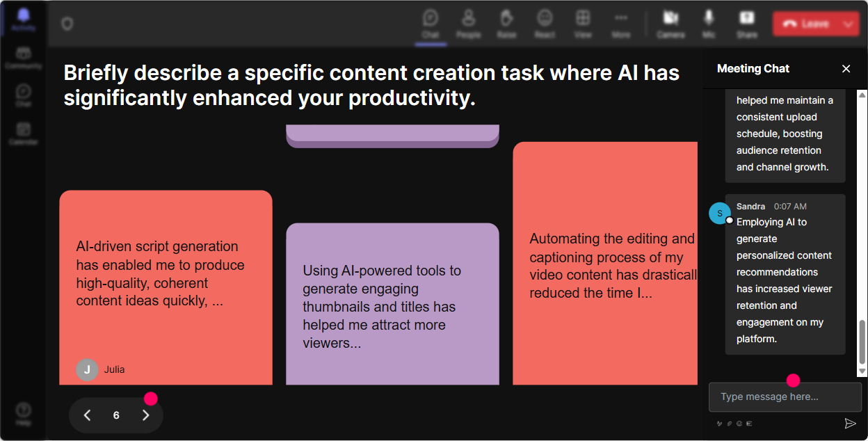The height and width of the screenshot is (441, 868).
Task: Click the consistent upload schedule chat message
Action: pos(785,135)
